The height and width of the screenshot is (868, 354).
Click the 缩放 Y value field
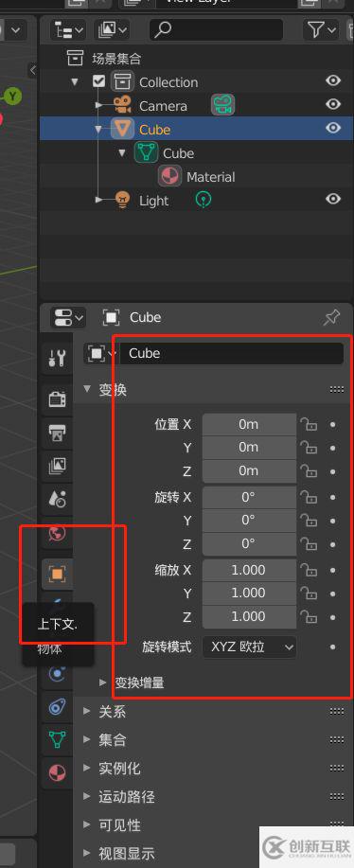coord(249,593)
